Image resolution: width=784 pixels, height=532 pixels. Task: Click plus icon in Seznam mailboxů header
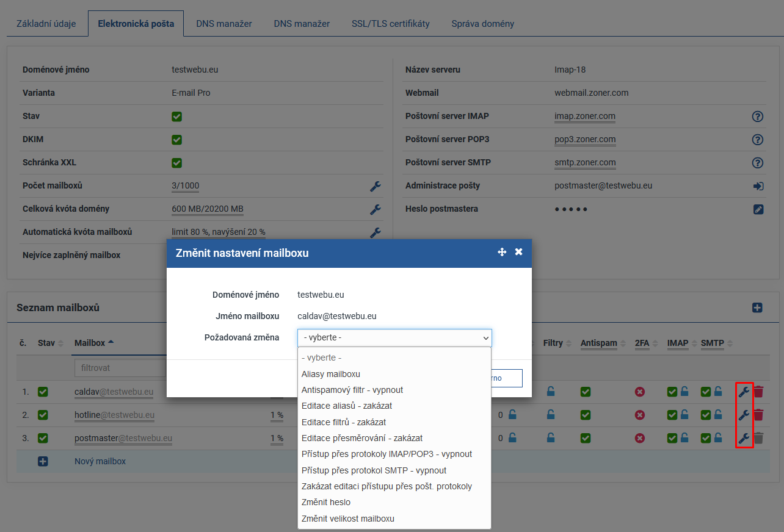[x=757, y=308]
